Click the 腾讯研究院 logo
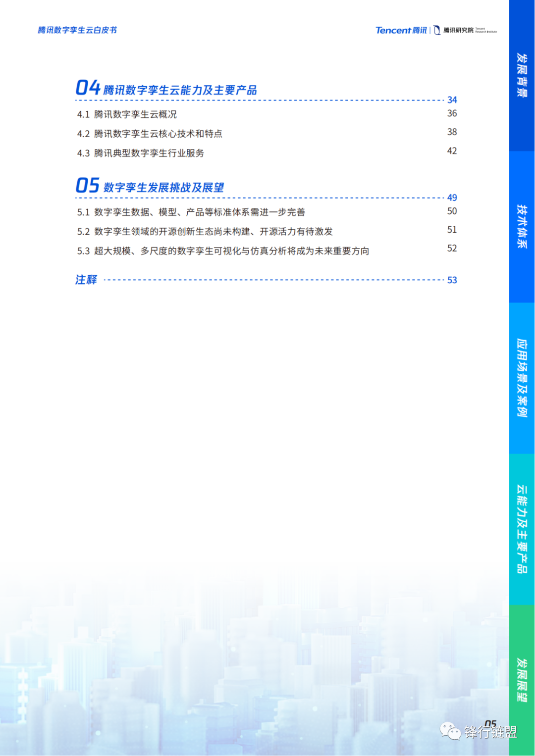Image resolution: width=535 pixels, height=756 pixels. [x=465, y=30]
